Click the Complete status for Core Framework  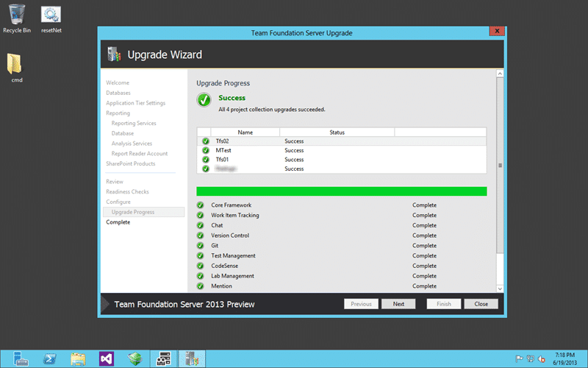(x=425, y=205)
